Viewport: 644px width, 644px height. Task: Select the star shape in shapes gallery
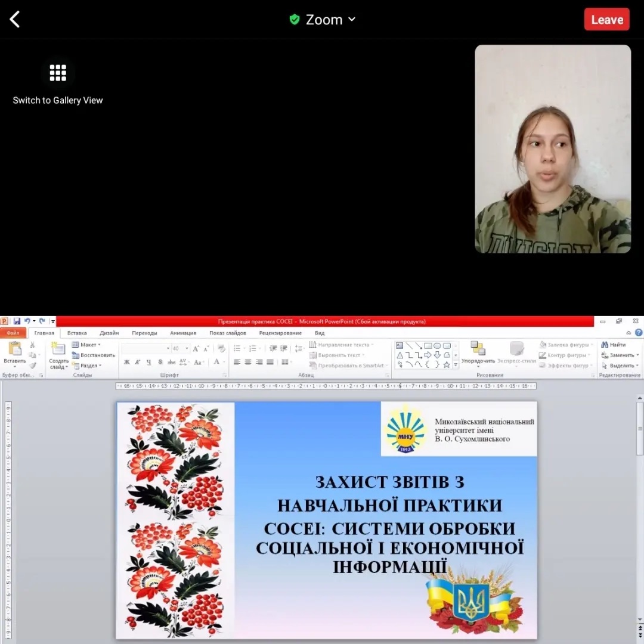point(447,364)
